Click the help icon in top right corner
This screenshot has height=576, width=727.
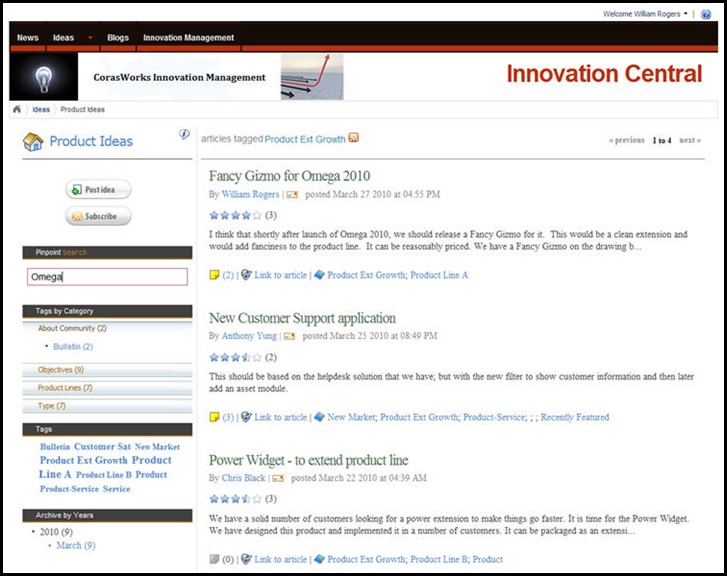click(x=706, y=15)
